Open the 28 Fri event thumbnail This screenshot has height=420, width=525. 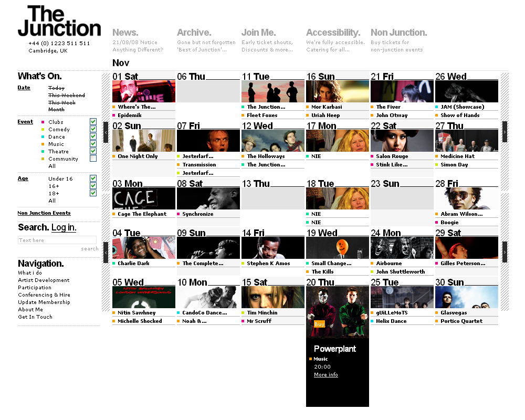tap(467, 198)
